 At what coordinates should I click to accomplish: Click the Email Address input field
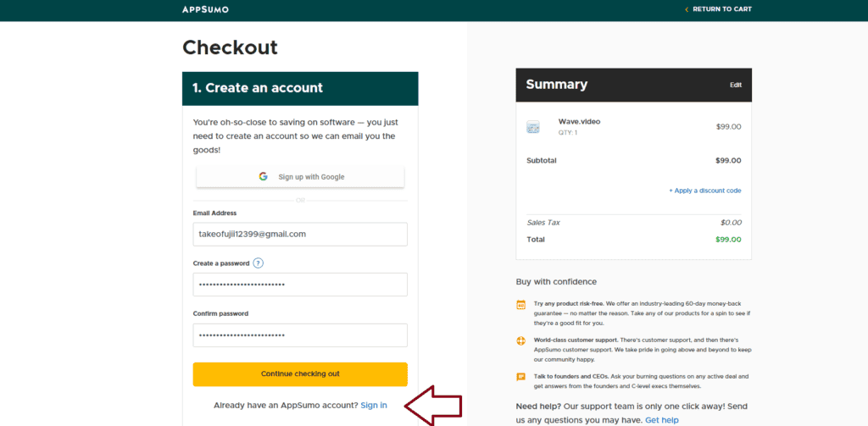pyautogui.click(x=300, y=234)
